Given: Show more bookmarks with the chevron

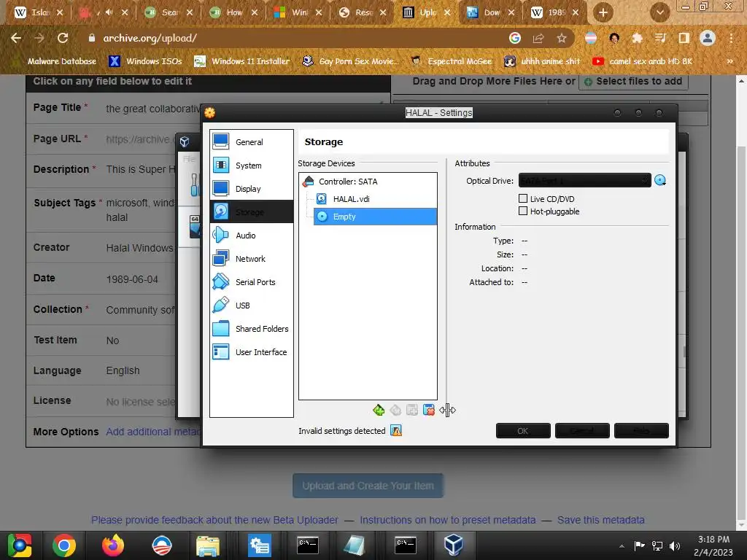Looking at the screenshot, I should 729,61.
